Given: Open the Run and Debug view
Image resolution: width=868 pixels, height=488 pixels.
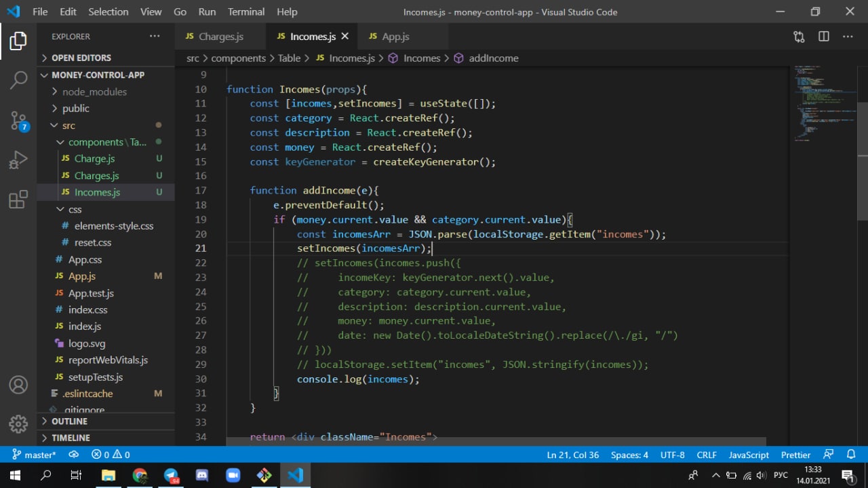Looking at the screenshot, I should (x=18, y=160).
